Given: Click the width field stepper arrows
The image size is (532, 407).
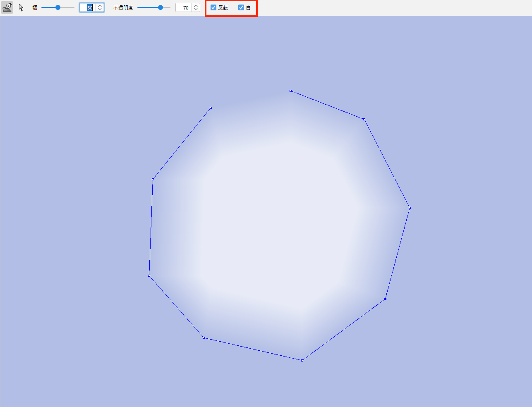Looking at the screenshot, I should click(100, 7).
